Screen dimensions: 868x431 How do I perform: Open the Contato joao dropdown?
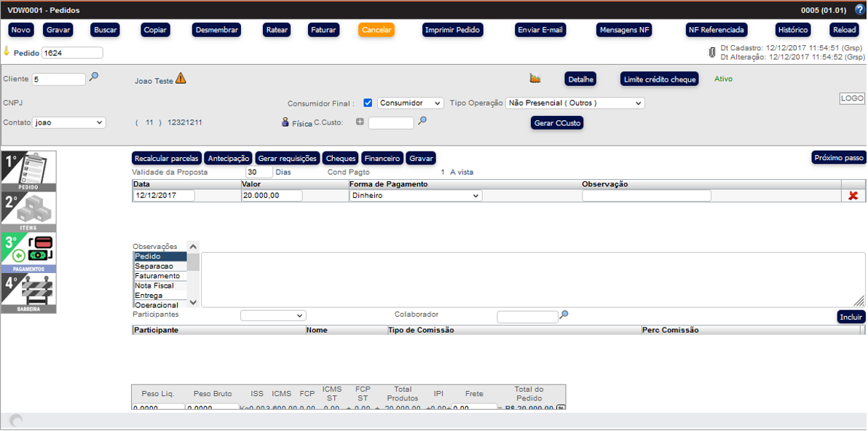pyautogui.click(x=69, y=123)
